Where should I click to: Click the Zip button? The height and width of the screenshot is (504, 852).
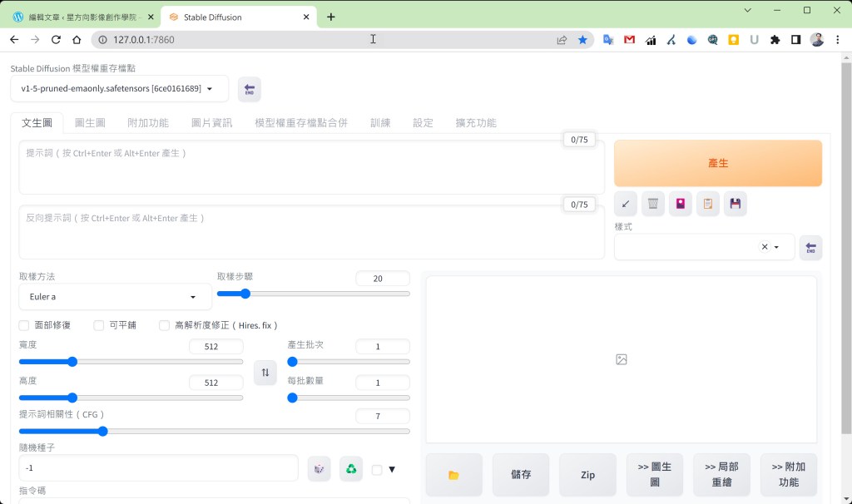pyautogui.click(x=587, y=475)
